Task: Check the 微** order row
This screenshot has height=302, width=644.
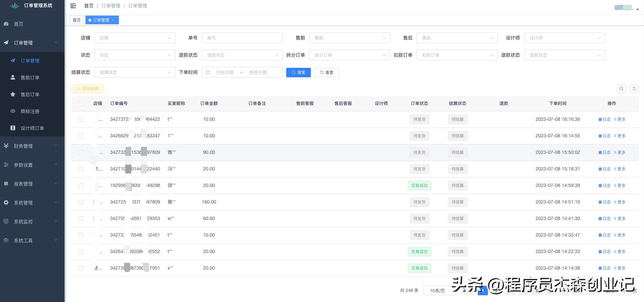Action: coord(81,186)
